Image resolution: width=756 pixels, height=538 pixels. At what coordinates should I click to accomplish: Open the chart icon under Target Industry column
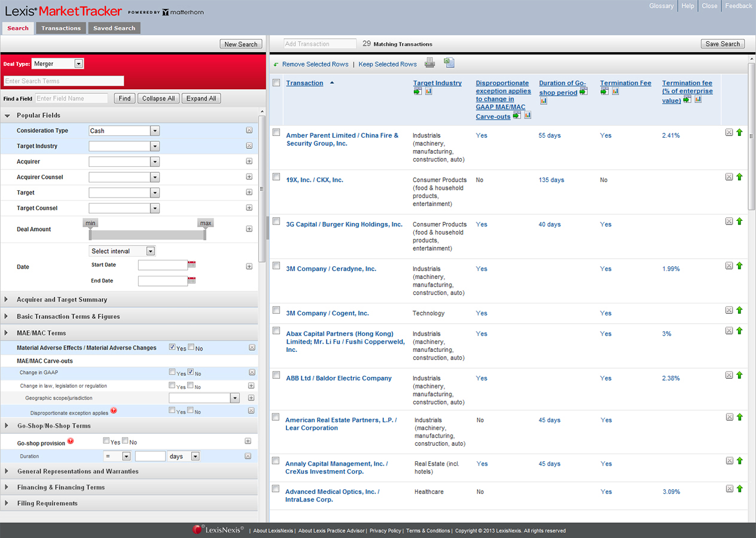[429, 91]
